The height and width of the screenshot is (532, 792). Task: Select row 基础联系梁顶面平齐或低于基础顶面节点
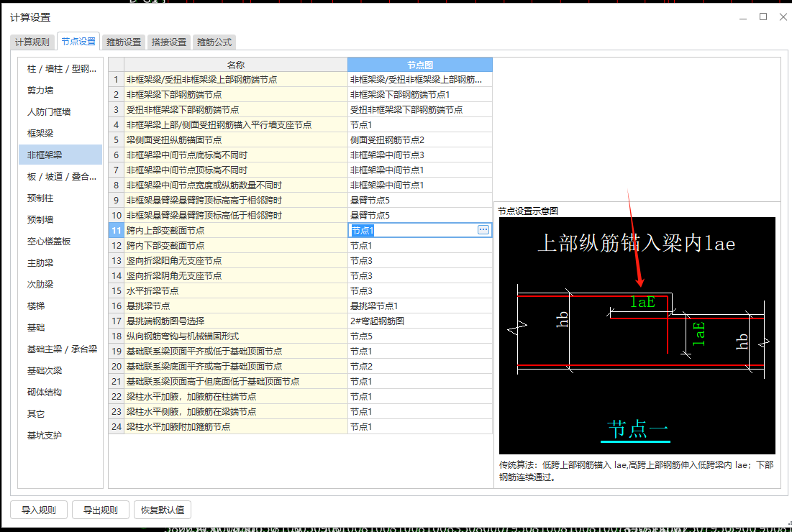tap(236, 352)
